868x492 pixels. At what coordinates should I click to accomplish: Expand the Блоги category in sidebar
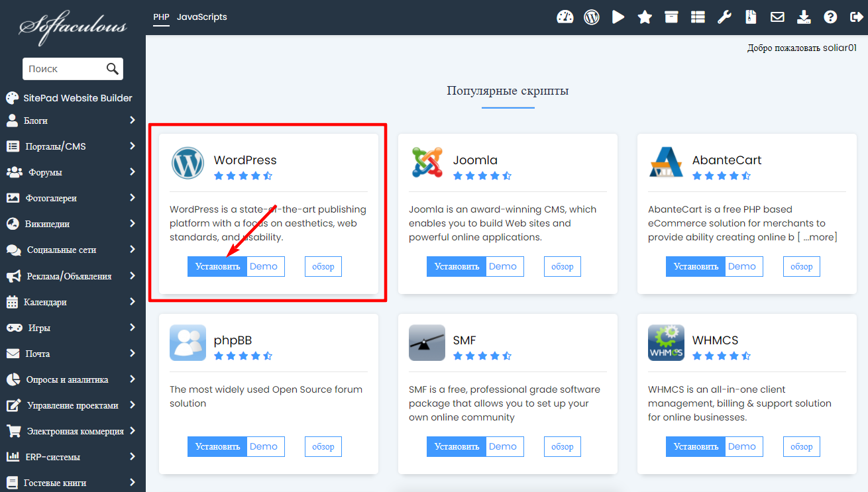(72, 121)
